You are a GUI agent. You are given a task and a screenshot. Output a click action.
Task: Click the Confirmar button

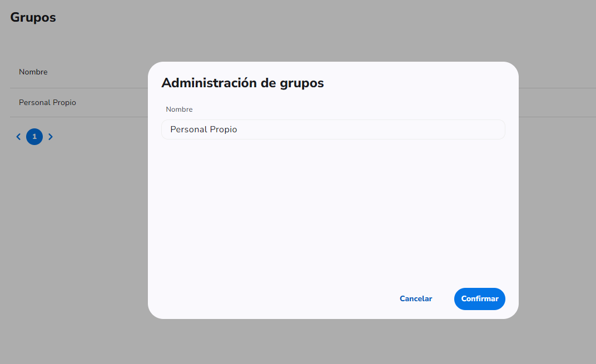pyautogui.click(x=479, y=298)
